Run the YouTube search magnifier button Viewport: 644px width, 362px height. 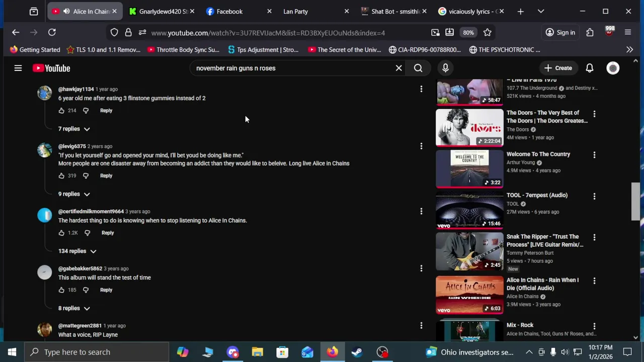[418, 68]
